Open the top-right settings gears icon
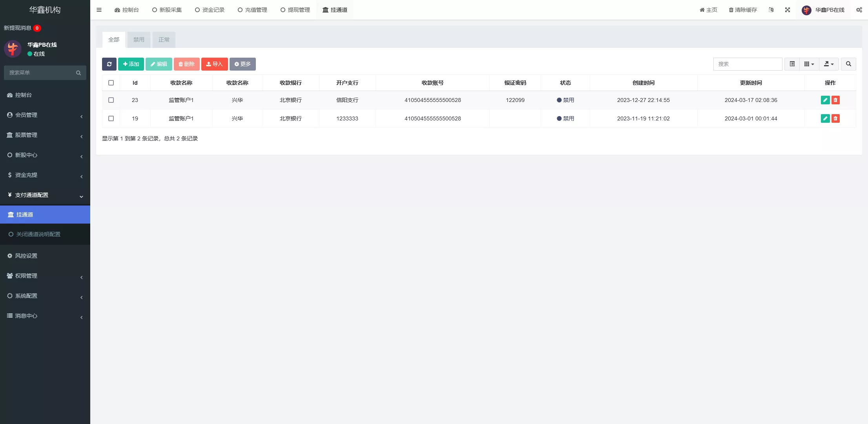The width and height of the screenshot is (868, 424). pyautogui.click(x=859, y=10)
